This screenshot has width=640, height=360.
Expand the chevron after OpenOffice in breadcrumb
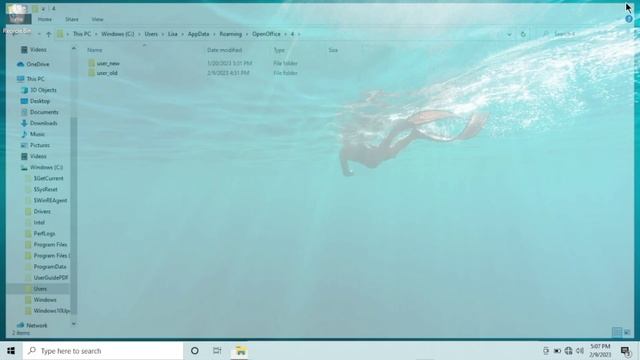tap(285, 34)
